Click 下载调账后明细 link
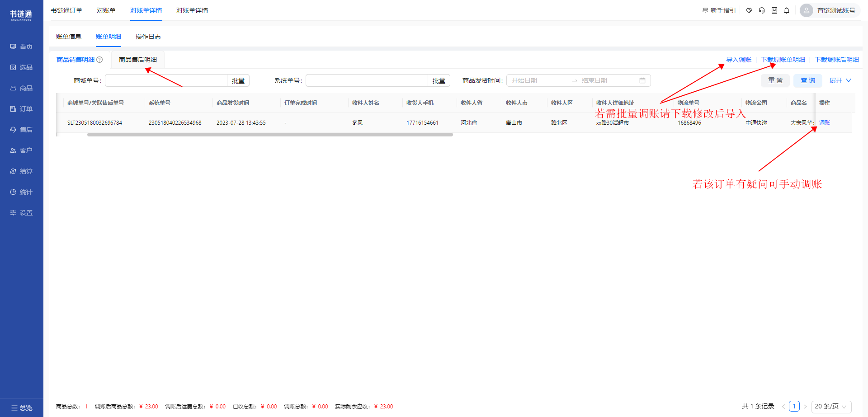 pos(837,60)
